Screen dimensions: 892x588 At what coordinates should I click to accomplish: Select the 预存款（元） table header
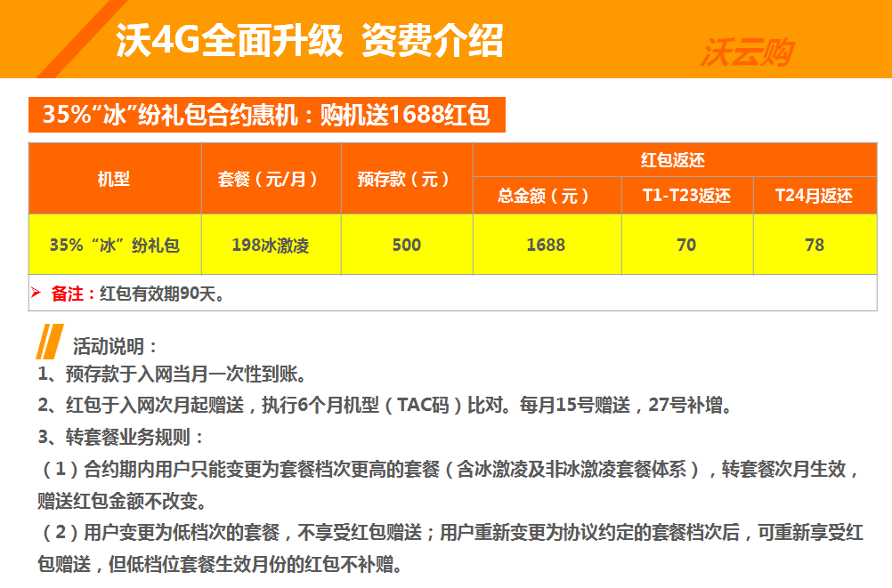(x=406, y=179)
